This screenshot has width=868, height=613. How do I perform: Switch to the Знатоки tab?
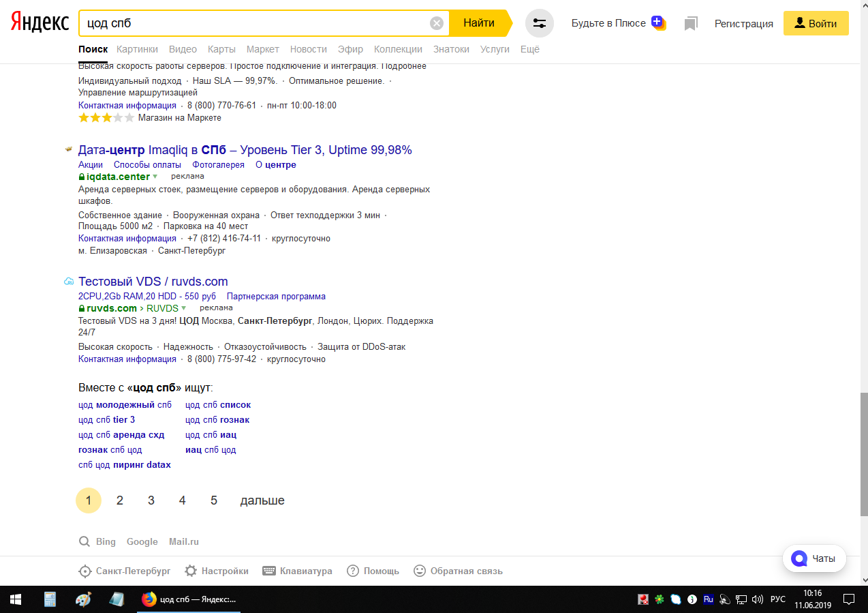coord(451,49)
